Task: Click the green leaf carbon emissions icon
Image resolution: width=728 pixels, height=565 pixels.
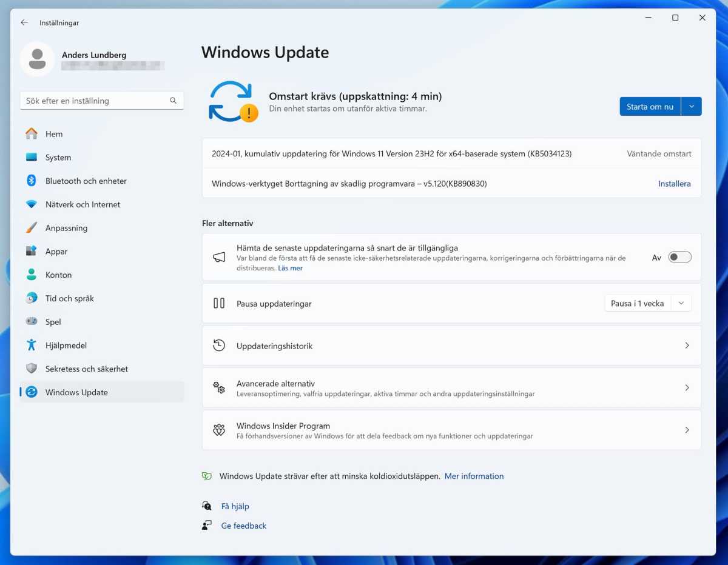Action: [207, 476]
